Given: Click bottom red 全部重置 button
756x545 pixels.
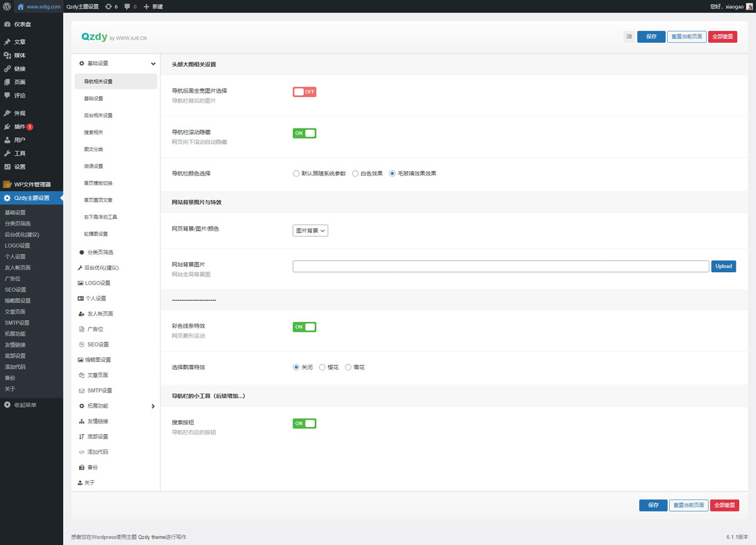Looking at the screenshot, I should [724, 505].
